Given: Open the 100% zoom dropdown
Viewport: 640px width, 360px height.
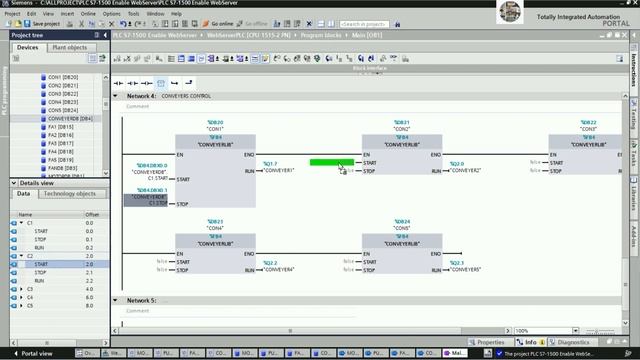Looking at the screenshot, I should point(575,331).
